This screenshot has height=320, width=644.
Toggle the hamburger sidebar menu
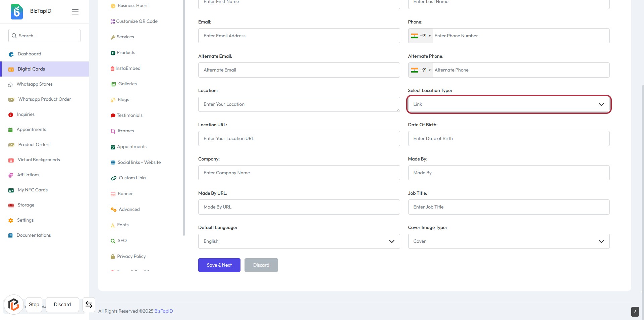pyautogui.click(x=75, y=12)
